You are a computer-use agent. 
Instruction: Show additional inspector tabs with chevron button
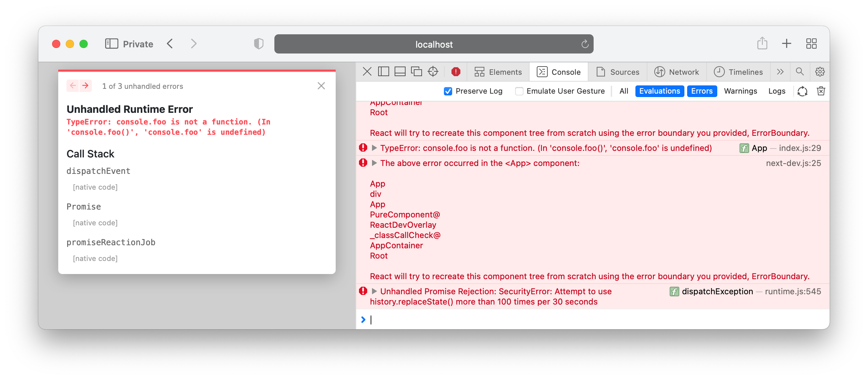pyautogui.click(x=780, y=72)
